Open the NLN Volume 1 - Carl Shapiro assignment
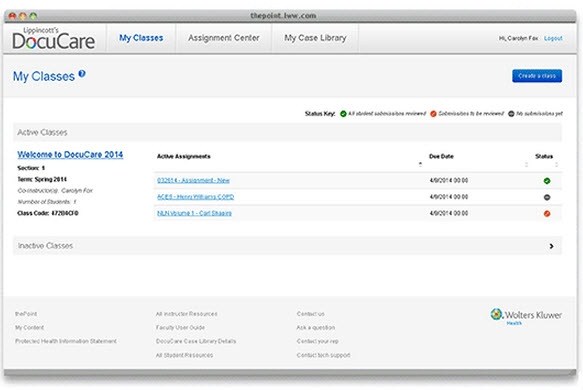The width and height of the screenshot is (583, 390). pyautogui.click(x=194, y=213)
